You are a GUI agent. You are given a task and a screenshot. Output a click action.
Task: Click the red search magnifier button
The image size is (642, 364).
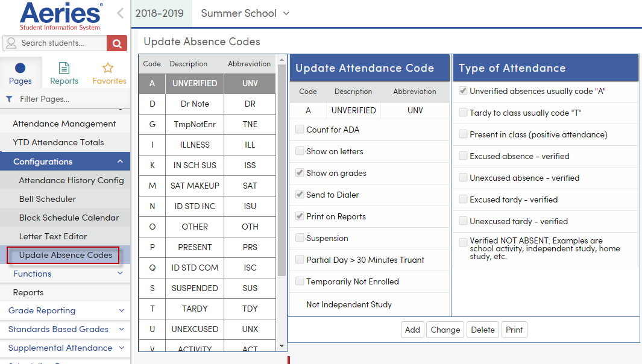[117, 43]
